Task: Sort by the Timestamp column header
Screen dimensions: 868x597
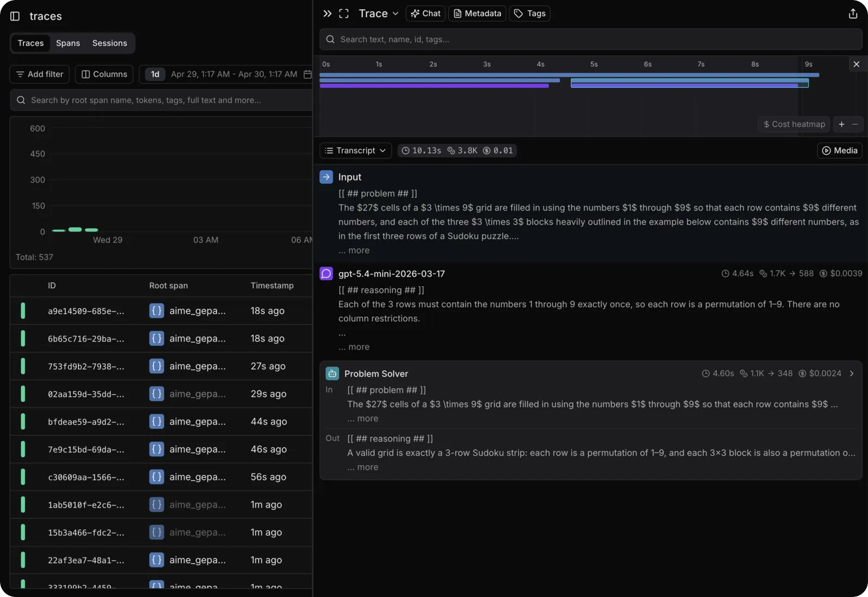Action: coord(272,286)
